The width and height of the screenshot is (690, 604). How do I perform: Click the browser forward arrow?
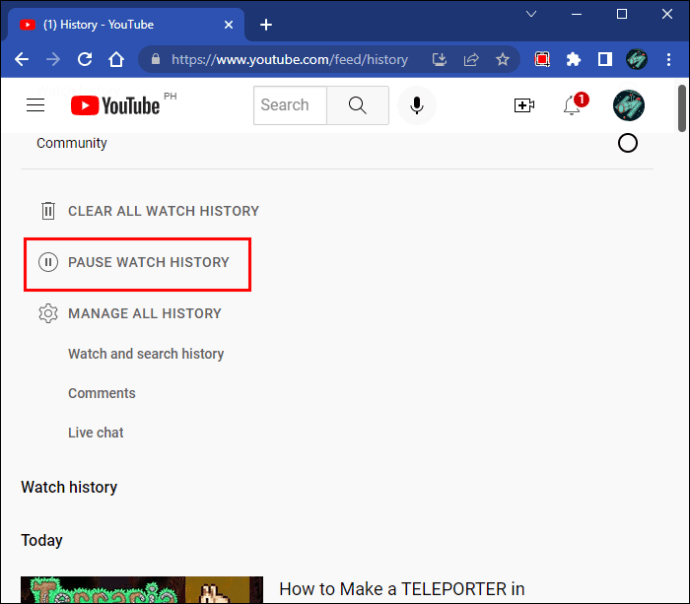click(x=53, y=59)
